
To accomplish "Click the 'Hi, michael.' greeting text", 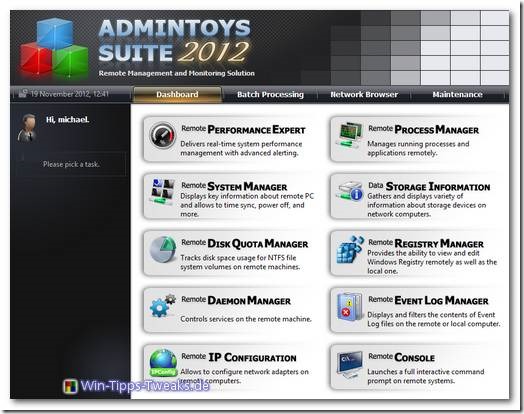I will (68, 120).
